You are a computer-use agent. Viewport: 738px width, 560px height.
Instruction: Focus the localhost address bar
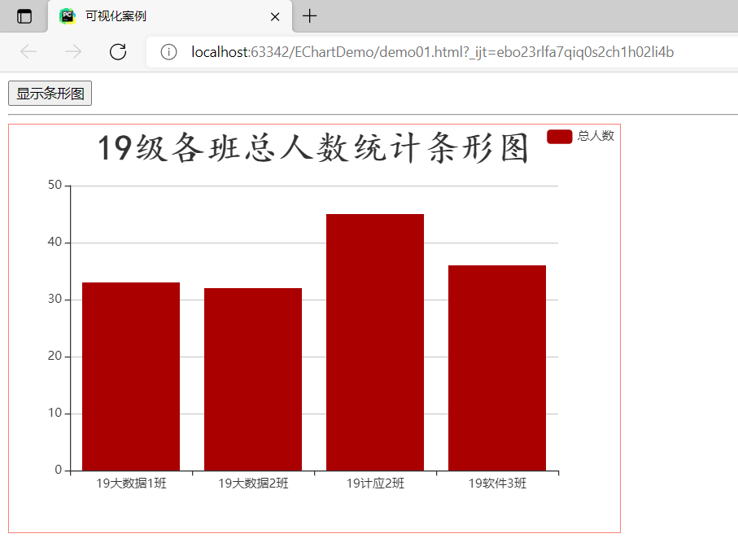(x=443, y=52)
